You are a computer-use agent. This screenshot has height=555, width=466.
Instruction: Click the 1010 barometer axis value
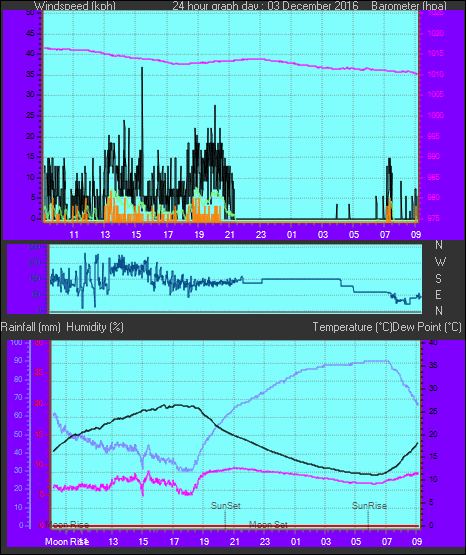coord(436,74)
